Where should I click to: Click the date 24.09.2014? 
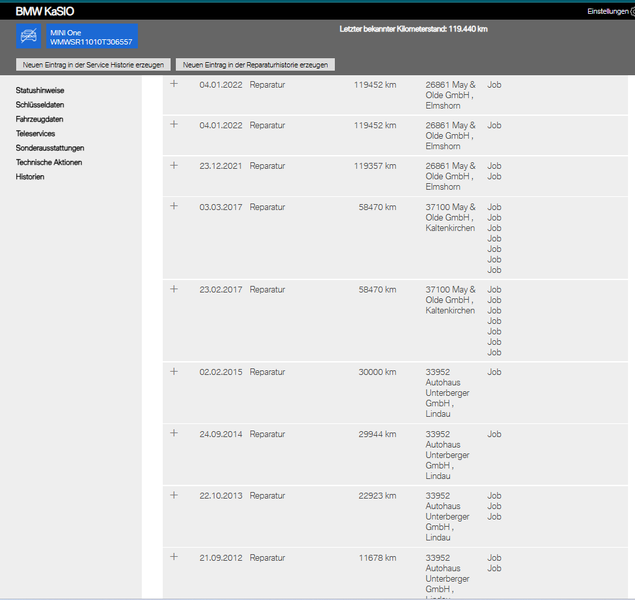pos(221,434)
